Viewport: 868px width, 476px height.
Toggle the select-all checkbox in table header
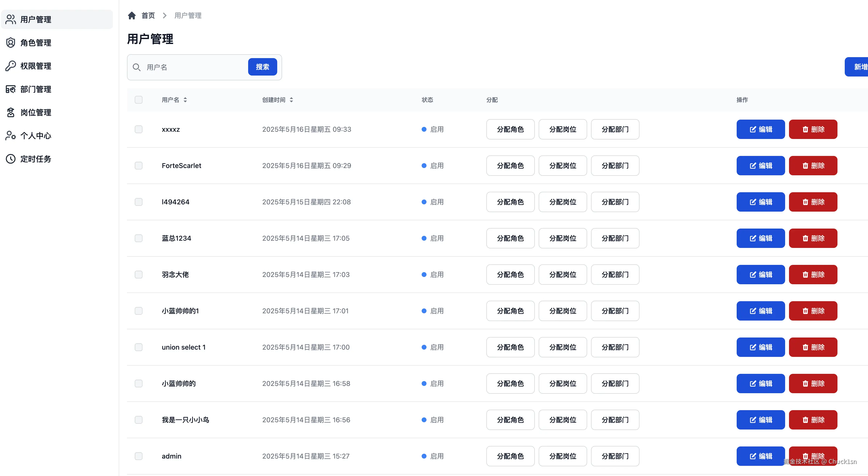[139, 100]
